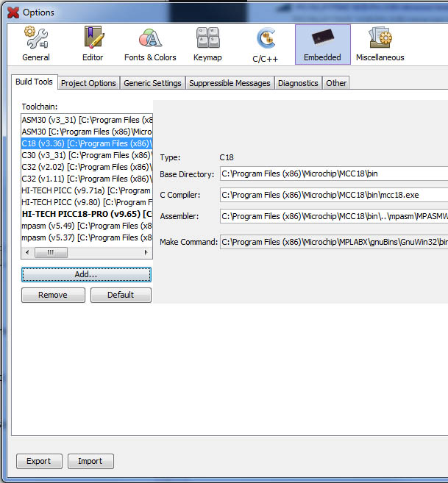448x483 pixels.
Task: Switch to the Generic Settings tab
Action: click(x=152, y=83)
